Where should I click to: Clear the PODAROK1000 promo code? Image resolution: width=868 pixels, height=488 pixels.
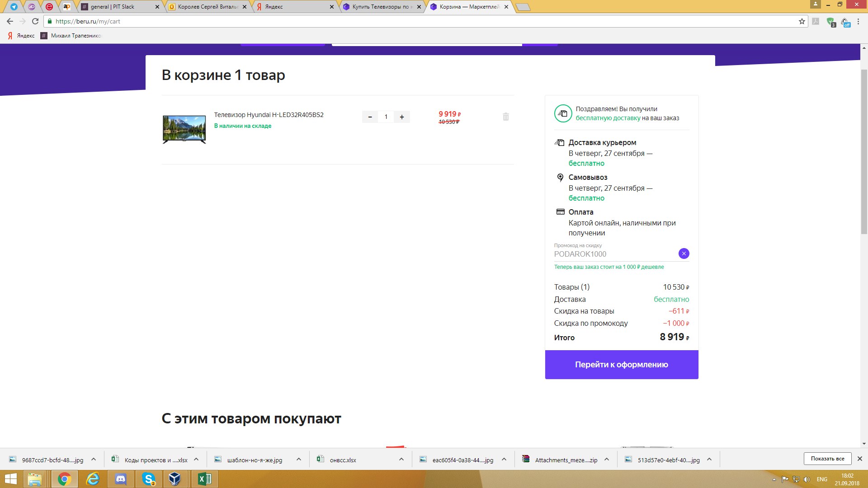click(x=684, y=253)
